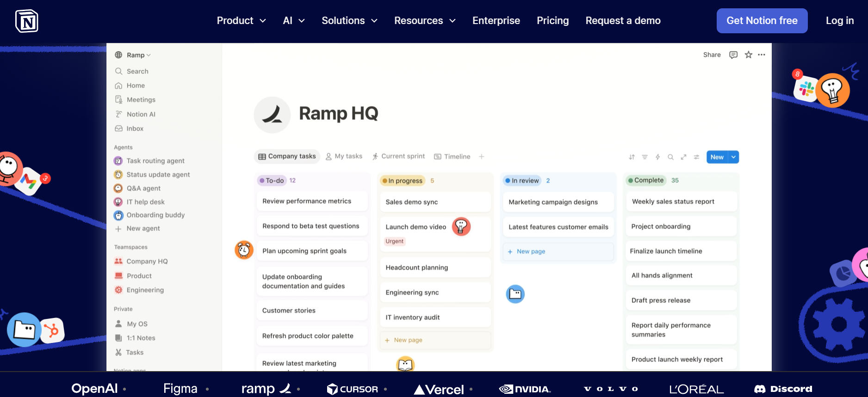Image resolution: width=868 pixels, height=397 pixels.
Task: Click the In review status label
Action: pos(522,181)
